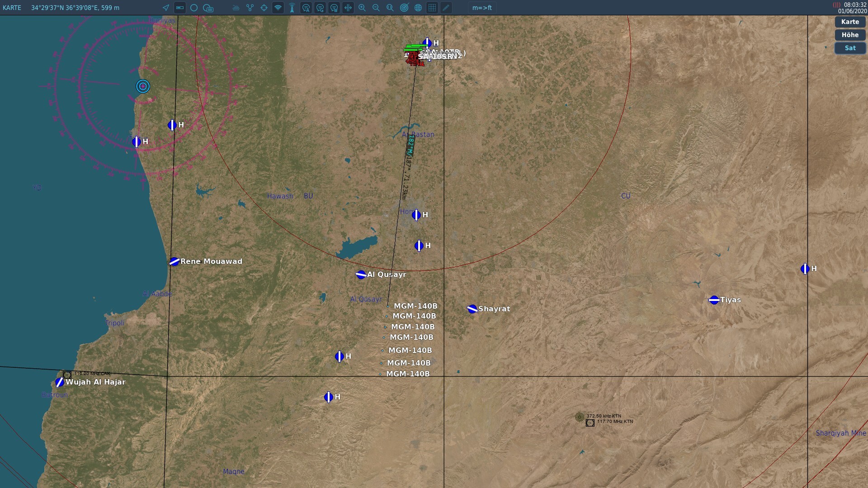Switch to the Höhe elevation view
Image resolution: width=868 pixels, height=488 pixels.
pyautogui.click(x=850, y=35)
